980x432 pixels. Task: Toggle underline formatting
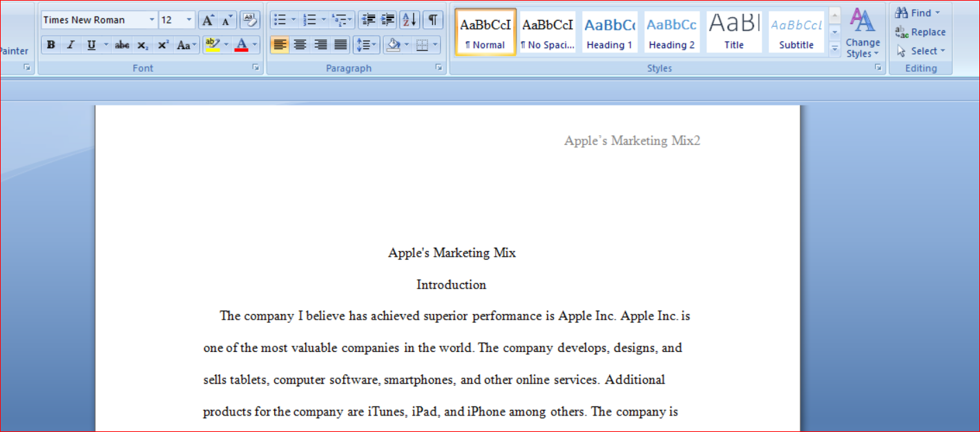point(91,46)
